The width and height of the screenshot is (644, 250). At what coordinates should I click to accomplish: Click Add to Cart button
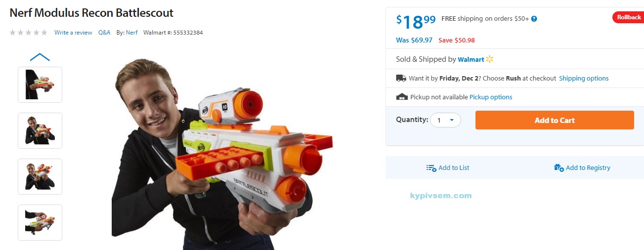pyautogui.click(x=555, y=120)
